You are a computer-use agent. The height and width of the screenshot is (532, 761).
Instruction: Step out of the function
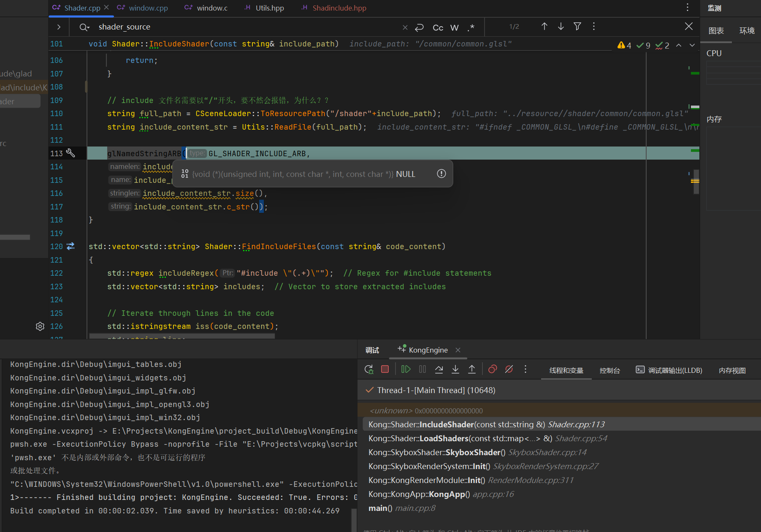[472, 369]
